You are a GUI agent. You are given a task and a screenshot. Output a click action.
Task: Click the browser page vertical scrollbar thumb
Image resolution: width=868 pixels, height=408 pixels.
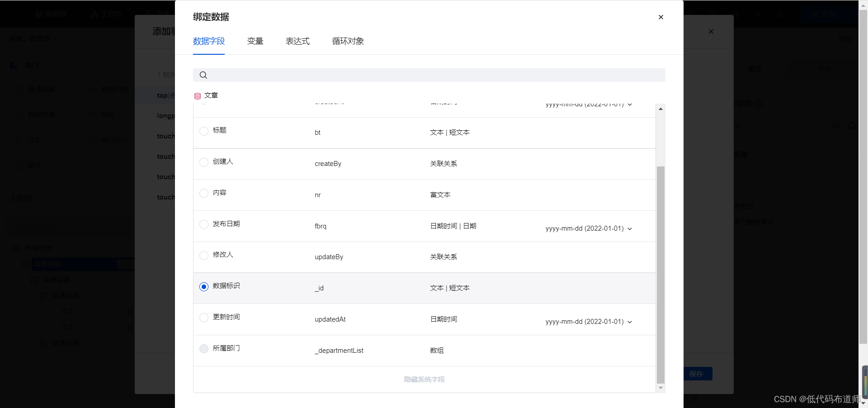pyautogui.click(x=863, y=176)
